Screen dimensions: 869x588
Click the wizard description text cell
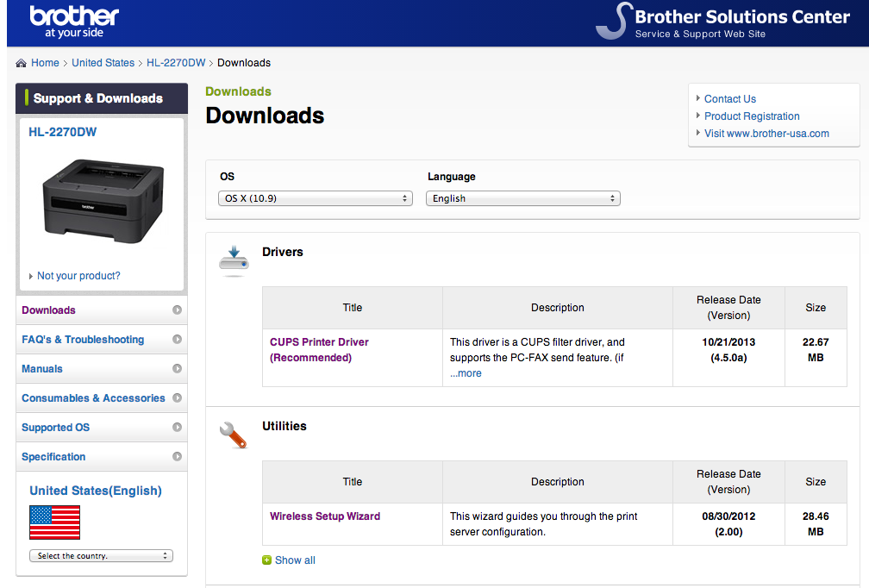pyautogui.click(x=558, y=523)
